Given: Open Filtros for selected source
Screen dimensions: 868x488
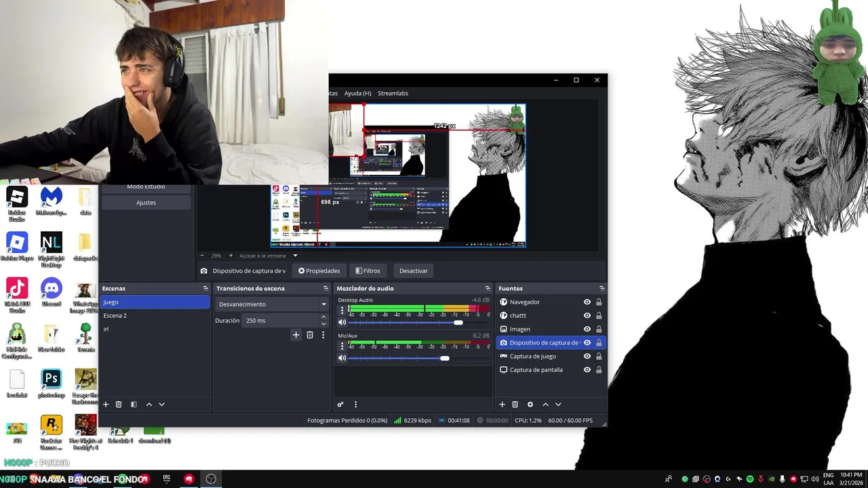Looking at the screenshot, I should (x=368, y=271).
